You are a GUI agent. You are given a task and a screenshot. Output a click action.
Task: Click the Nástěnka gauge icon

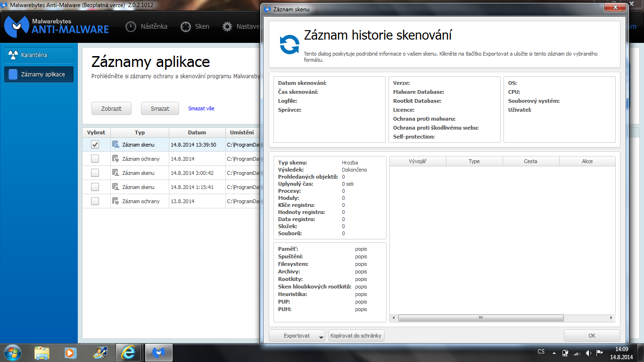click(x=131, y=27)
